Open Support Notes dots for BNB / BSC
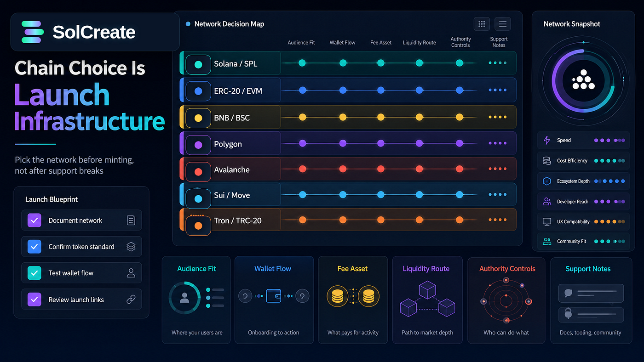The width and height of the screenshot is (644, 362). (498, 117)
